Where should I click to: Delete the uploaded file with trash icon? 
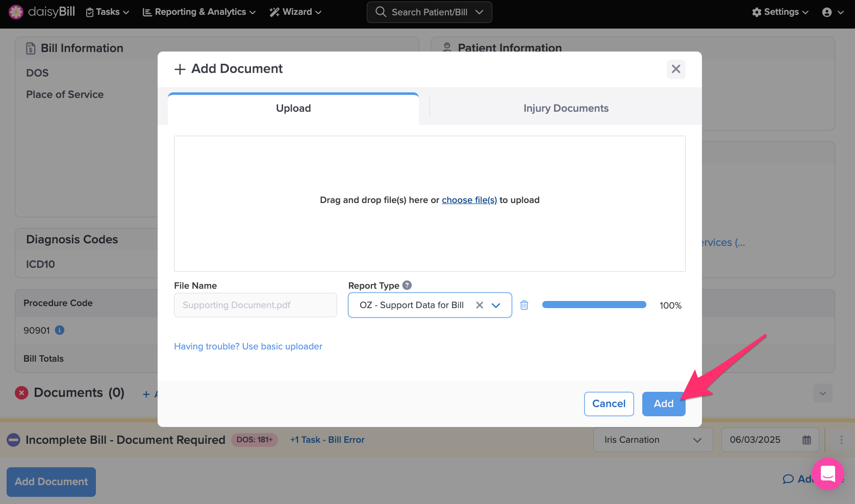(x=524, y=305)
